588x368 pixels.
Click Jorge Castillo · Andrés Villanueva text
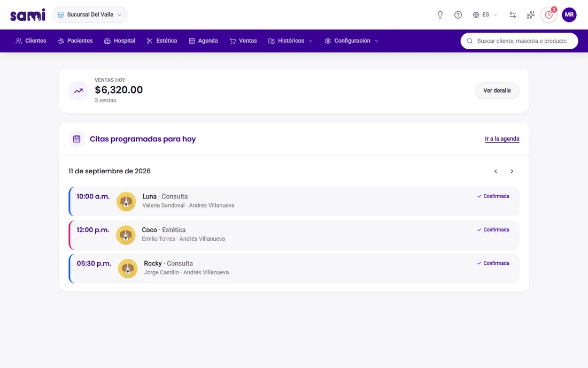coord(187,272)
